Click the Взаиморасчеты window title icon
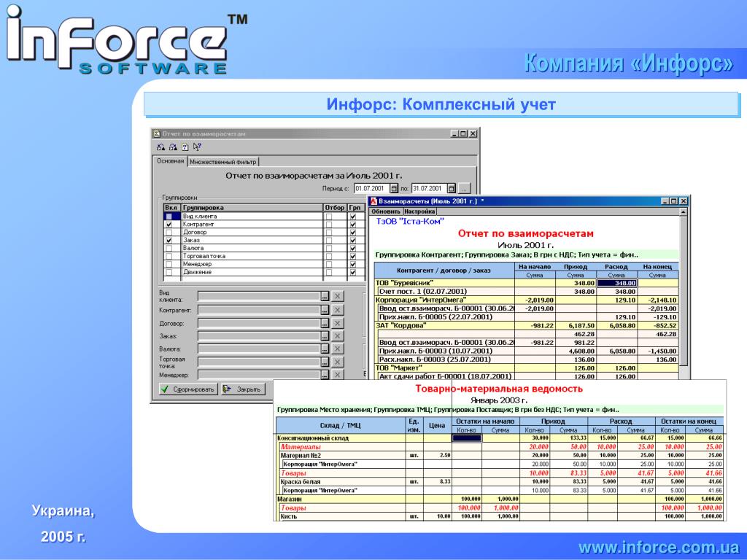This screenshot has height=560, width=747. coord(374,201)
